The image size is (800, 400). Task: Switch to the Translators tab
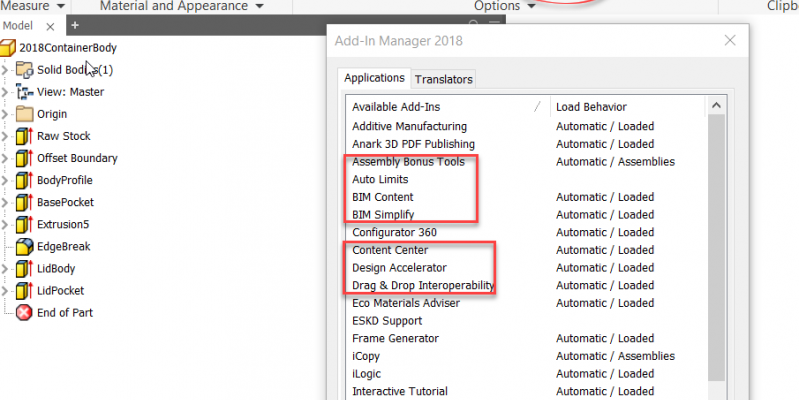443,79
